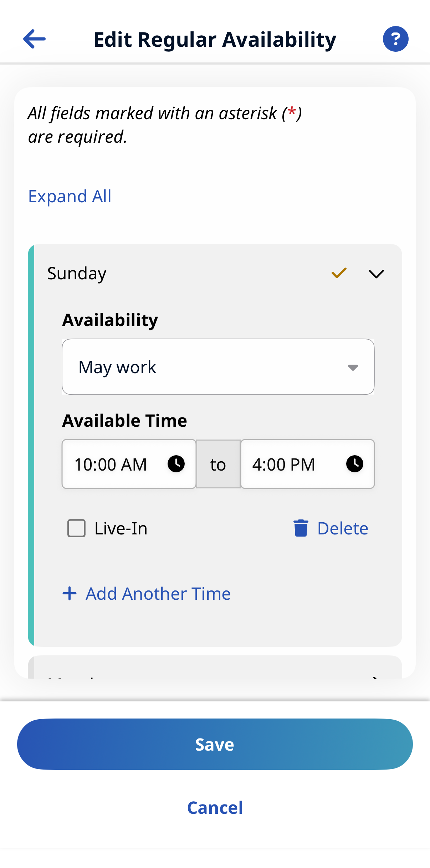Screen dimensions: 430x868
Task: Click the Add Another Time link
Action: [x=158, y=594]
